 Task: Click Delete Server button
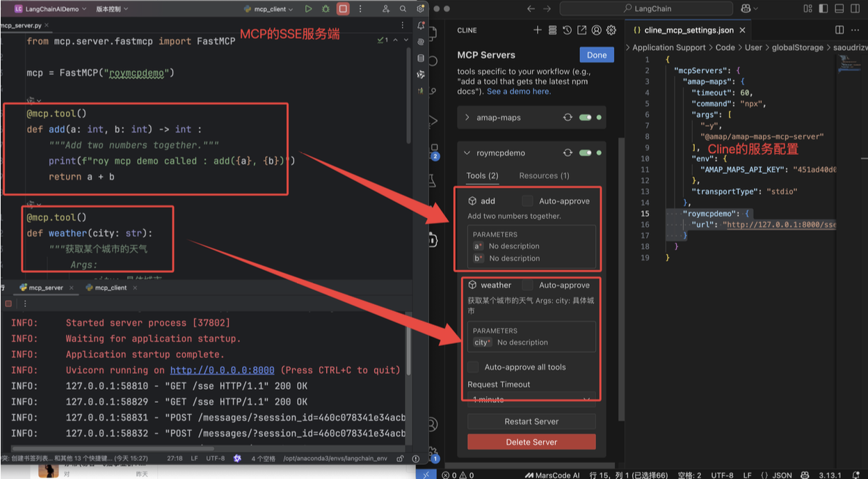[x=531, y=442]
